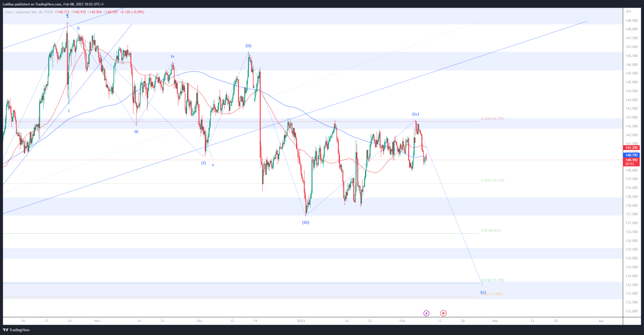Click the blue 140.792 price axis label

point(631,155)
